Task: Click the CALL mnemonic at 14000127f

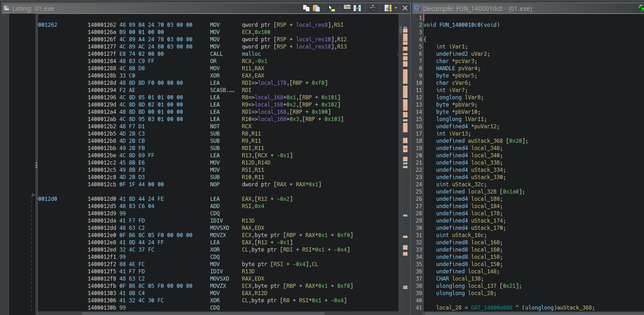Action: 216,54
